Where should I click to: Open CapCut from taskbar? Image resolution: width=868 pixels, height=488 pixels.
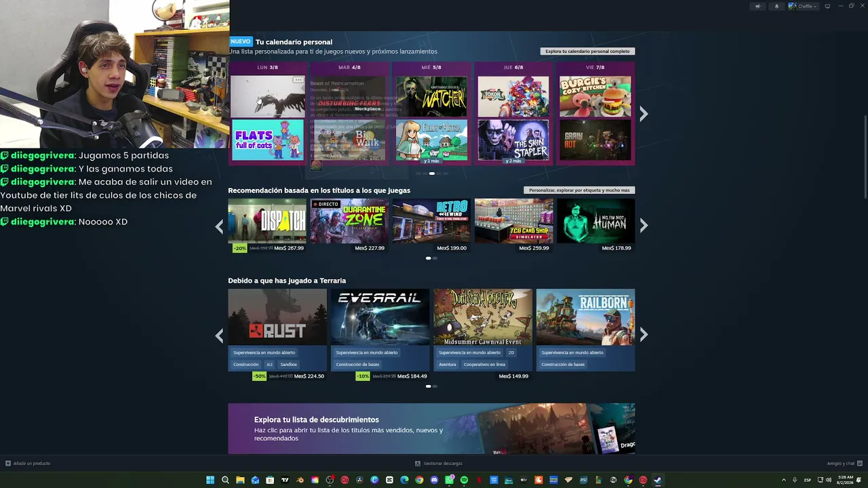point(389,480)
